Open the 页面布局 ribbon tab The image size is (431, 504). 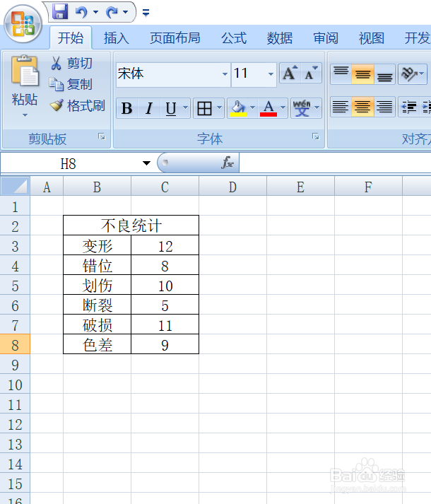[x=175, y=38]
